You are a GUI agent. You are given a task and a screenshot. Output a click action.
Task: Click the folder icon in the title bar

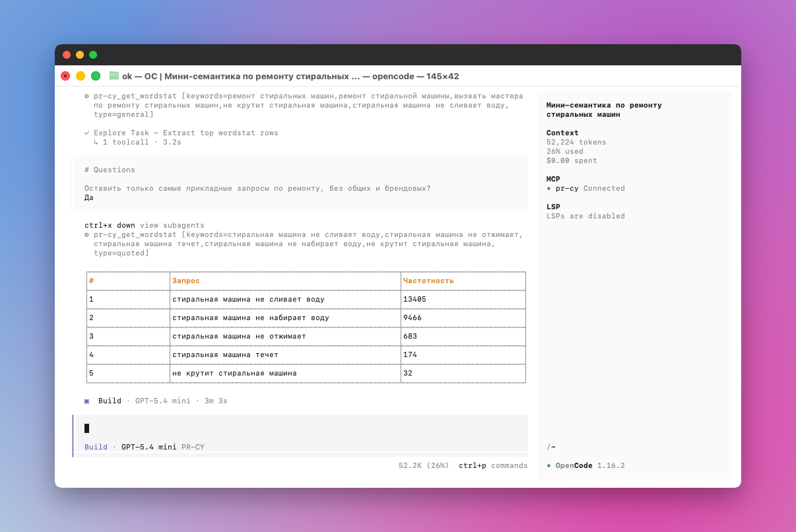[x=114, y=76]
